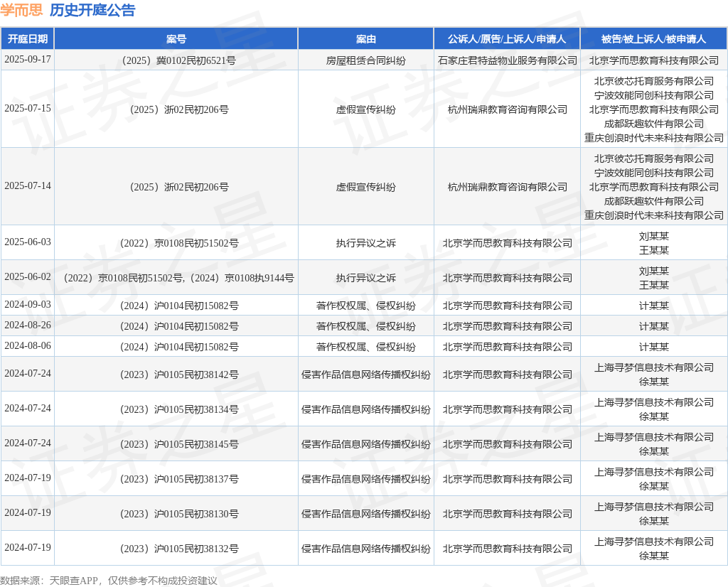Click the 被告/被上诉人/被申请人 column header
Image resolution: width=728 pixels, height=587 pixels.
(x=654, y=39)
